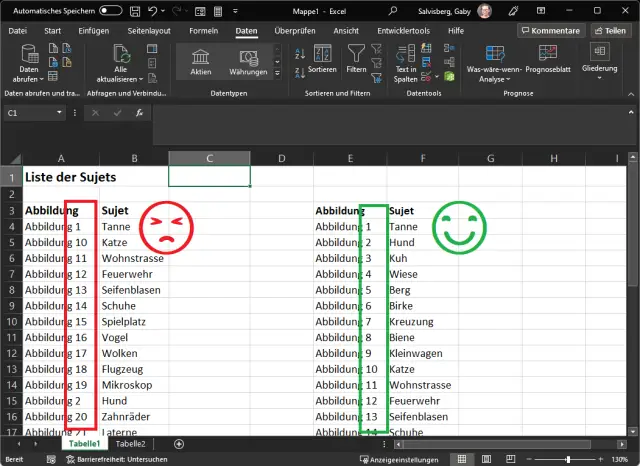Add a new sheet with plus button
The width and height of the screenshot is (640, 466).
(x=179, y=443)
